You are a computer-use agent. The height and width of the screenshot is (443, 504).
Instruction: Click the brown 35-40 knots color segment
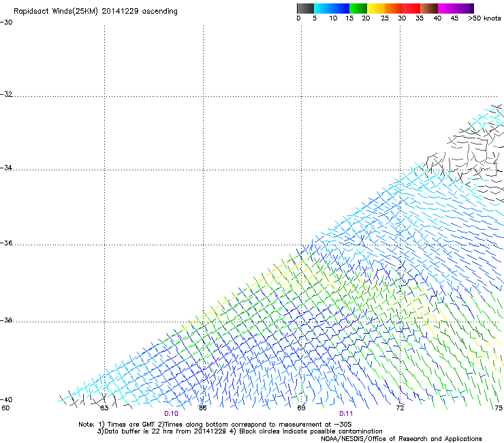point(429,8)
